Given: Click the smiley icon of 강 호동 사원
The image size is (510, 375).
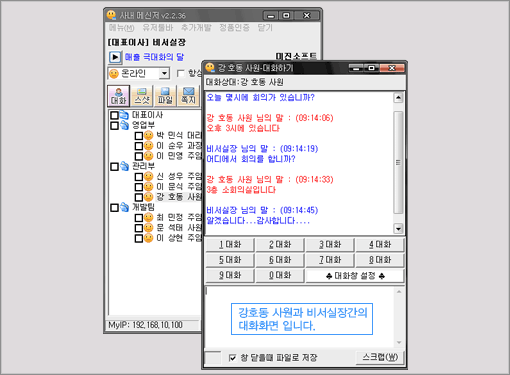Looking at the screenshot, I should click(x=148, y=197).
